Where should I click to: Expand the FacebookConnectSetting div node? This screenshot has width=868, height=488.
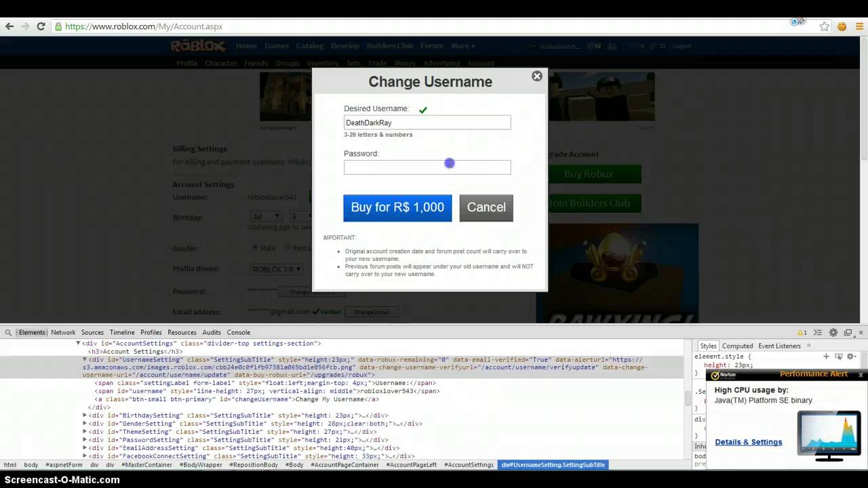click(x=85, y=456)
